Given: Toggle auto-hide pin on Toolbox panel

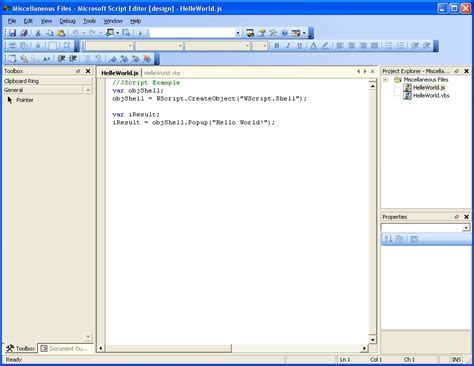Looking at the screenshot, I should click(x=78, y=71).
